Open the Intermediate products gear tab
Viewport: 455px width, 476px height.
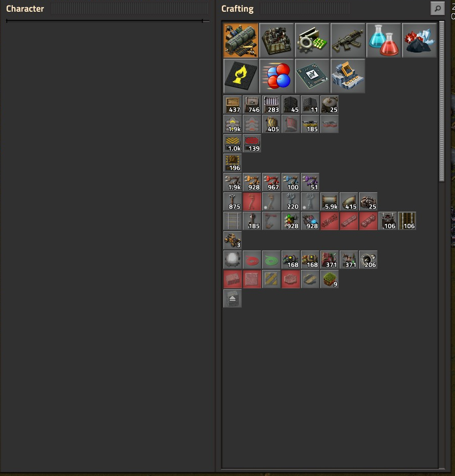pos(312,40)
